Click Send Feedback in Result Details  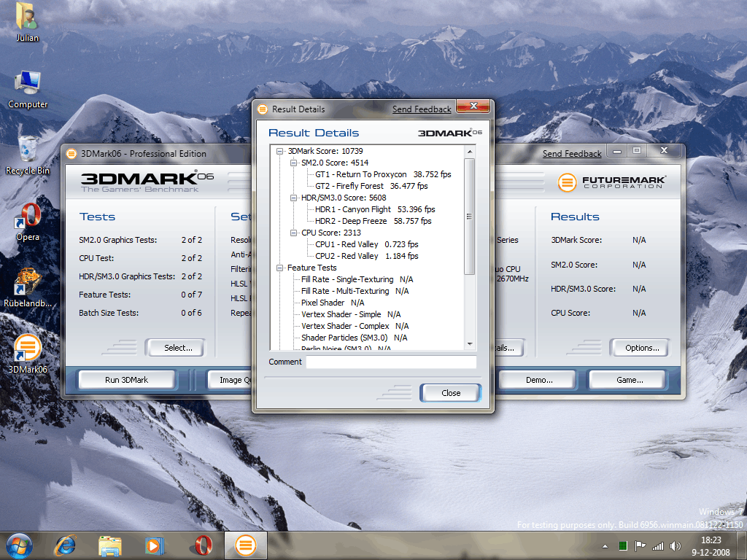click(x=422, y=109)
